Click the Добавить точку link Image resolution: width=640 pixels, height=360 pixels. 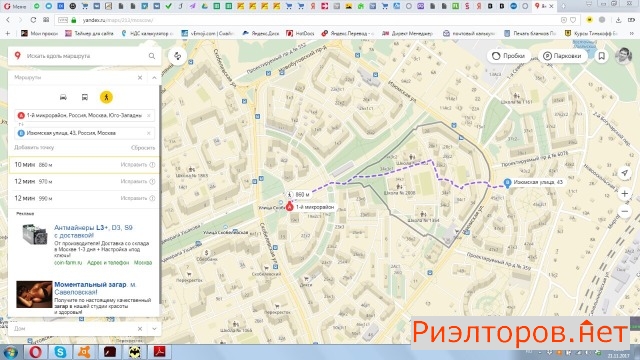[34, 147]
